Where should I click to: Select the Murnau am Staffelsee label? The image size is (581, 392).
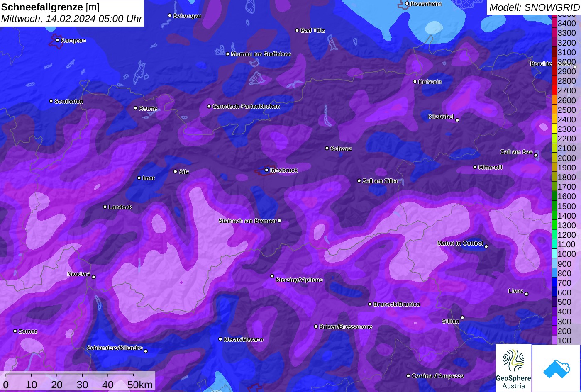point(261,54)
